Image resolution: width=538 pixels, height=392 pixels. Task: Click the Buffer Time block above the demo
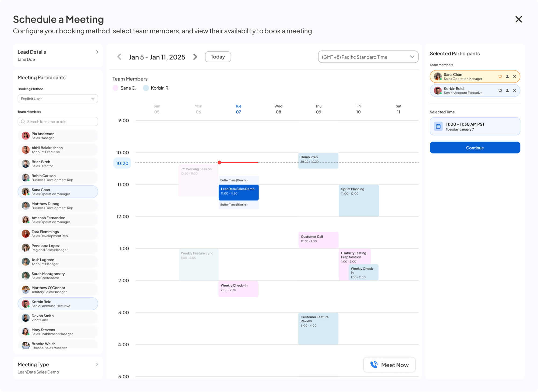[239, 180]
